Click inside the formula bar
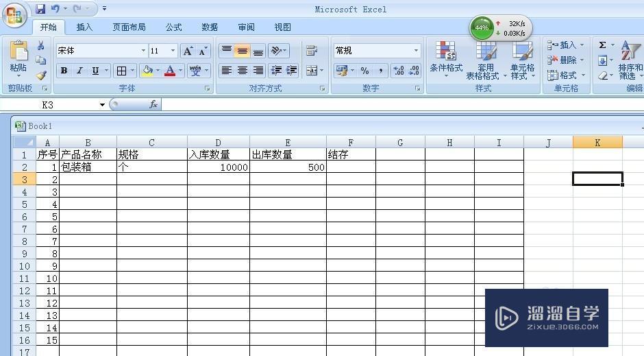Viewport: 644px width, 356px height. click(x=403, y=105)
